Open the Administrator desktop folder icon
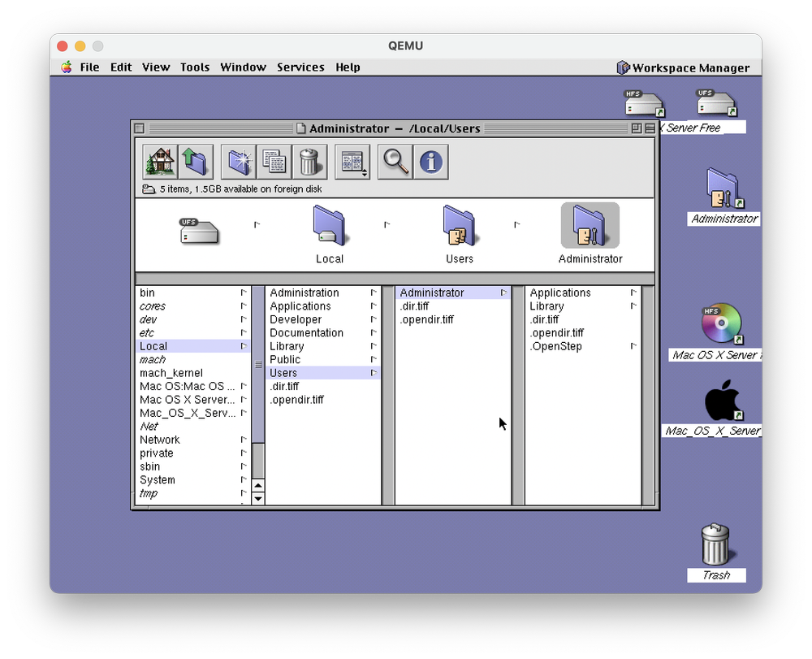This screenshot has height=659, width=812. pyautogui.click(x=724, y=189)
